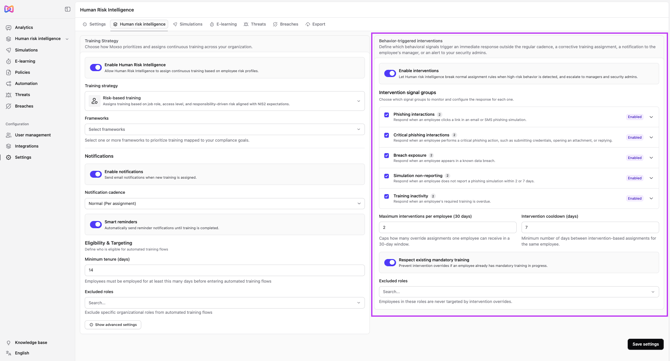This screenshot has height=361, width=670.
Task: Click Simulations sidebar icon
Action: click(x=9, y=50)
